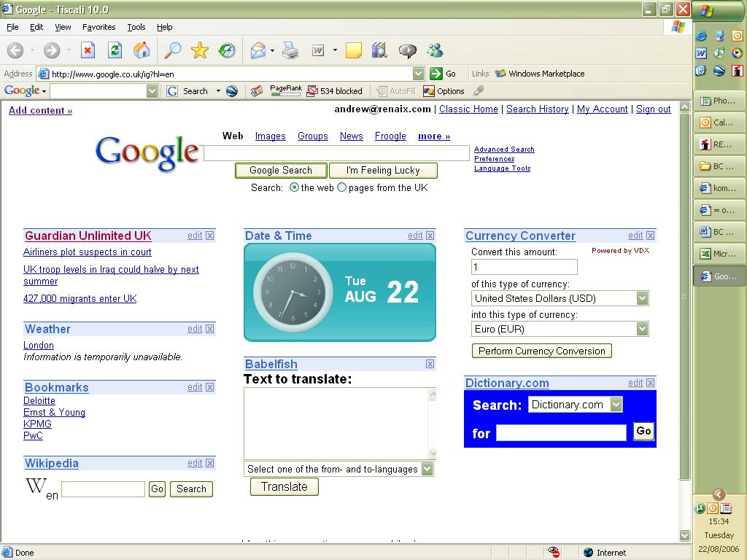
Task: Close the Date & Time widget
Action: [430, 236]
